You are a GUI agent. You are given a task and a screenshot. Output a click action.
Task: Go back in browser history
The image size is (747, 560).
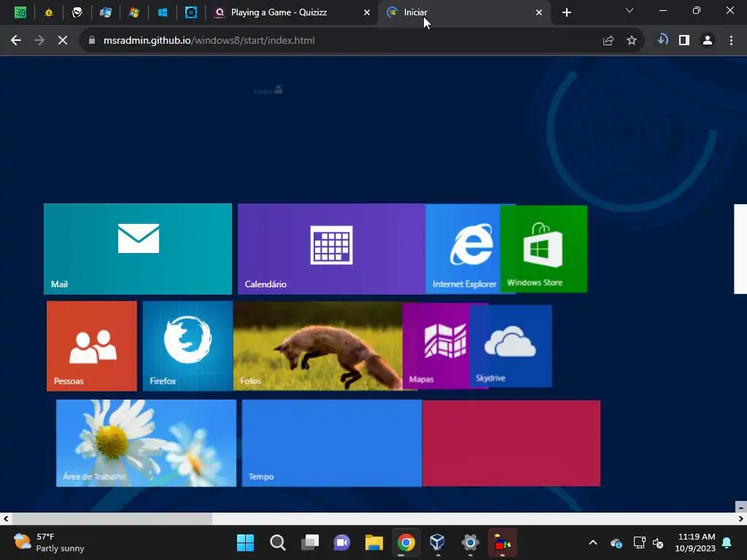[x=16, y=41]
